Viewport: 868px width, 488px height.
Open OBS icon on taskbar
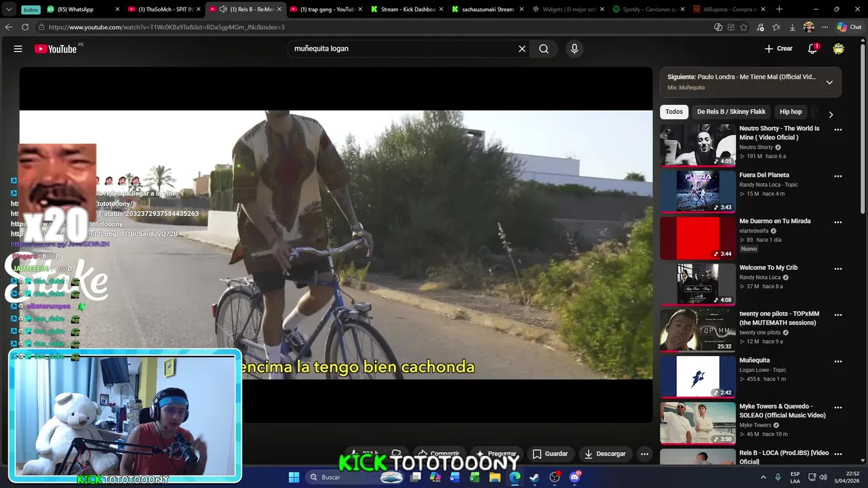coord(555,477)
